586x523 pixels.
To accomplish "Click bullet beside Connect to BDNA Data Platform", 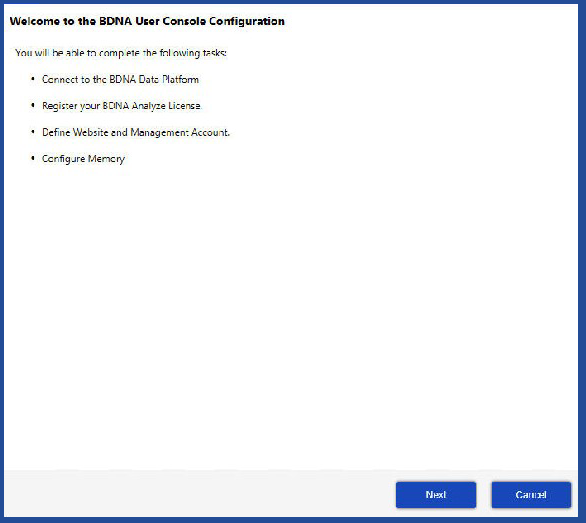I will (33, 79).
